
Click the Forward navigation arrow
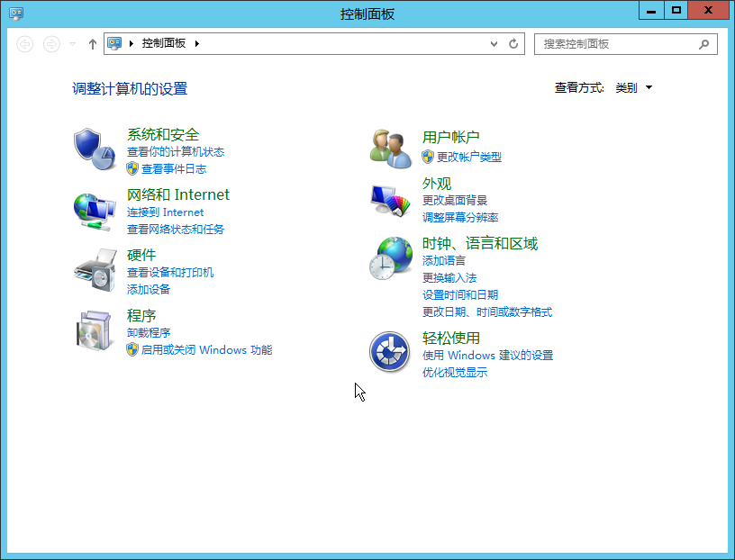coord(51,44)
